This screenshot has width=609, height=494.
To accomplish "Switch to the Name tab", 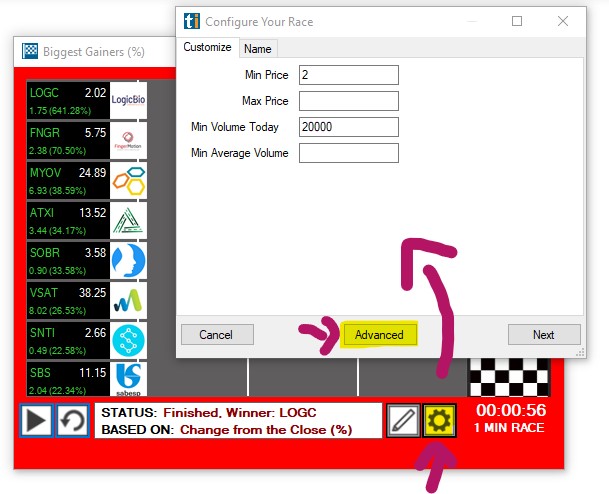I will pyautogui.click(x=258, y=49).
